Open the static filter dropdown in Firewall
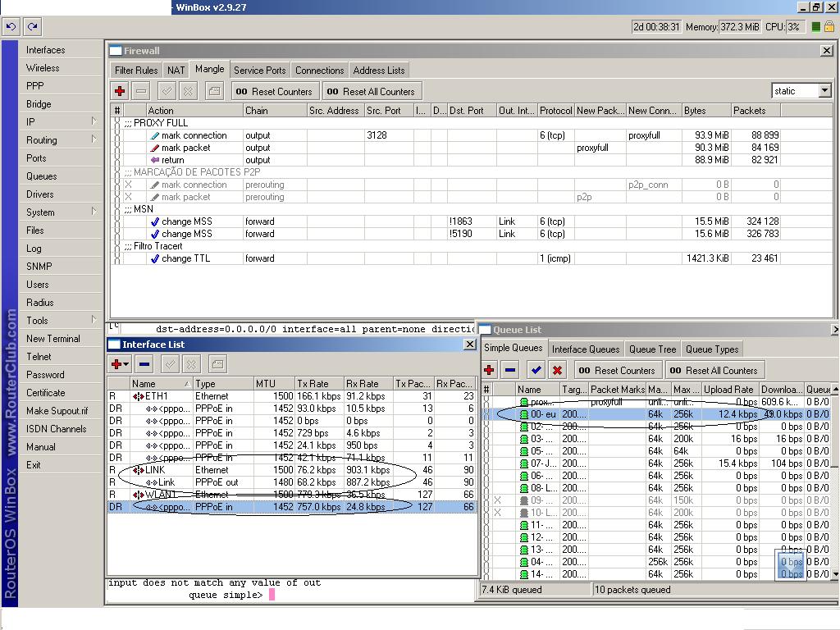Image resolution: width=840 pixels, height=630 pixels. point(824,91)
